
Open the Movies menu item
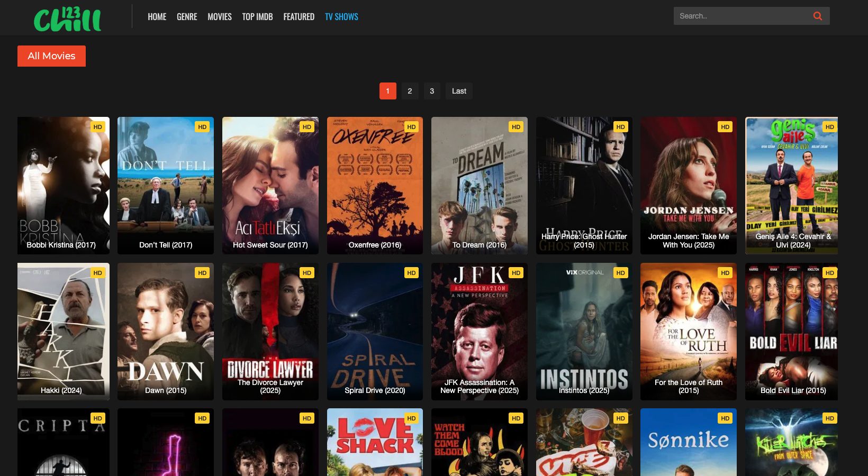pyautogui.click(x=220, y=17)
